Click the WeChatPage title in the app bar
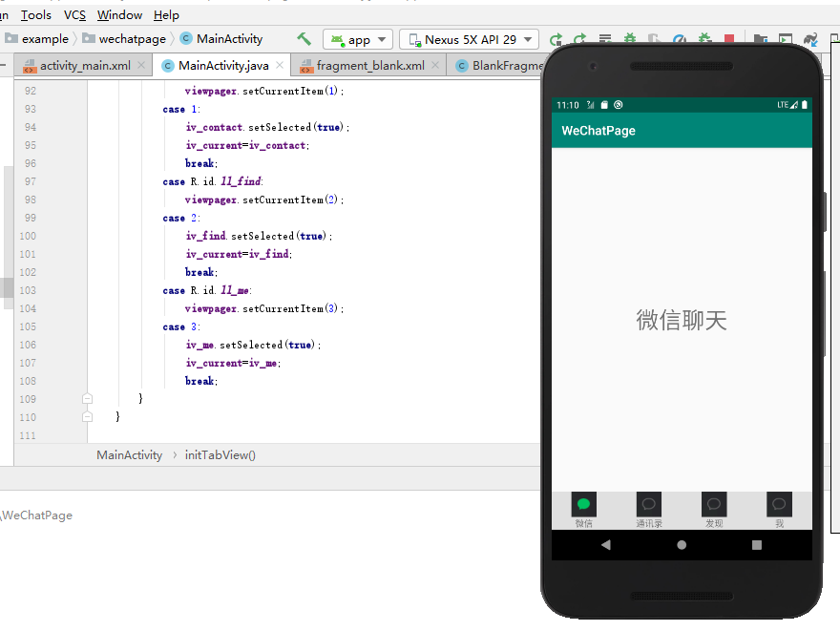The width and height of the screenshot is (840, 631). [598, 131]
